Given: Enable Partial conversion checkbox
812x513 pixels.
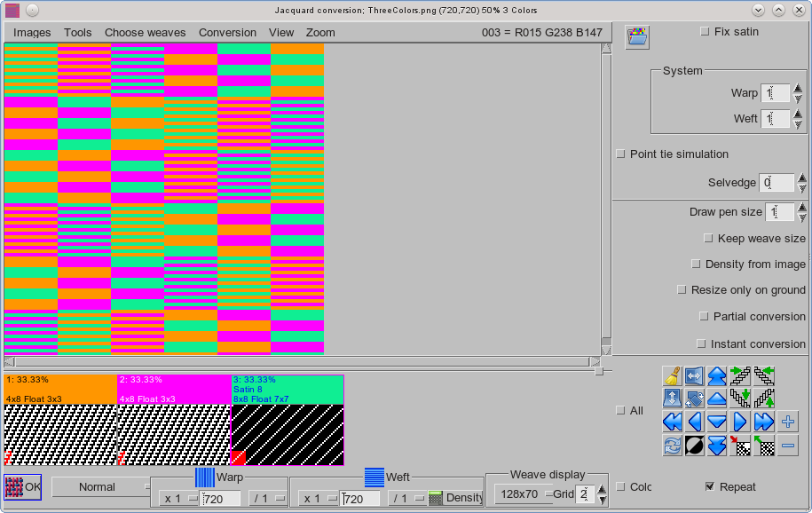Looking at the screenshot, I should point(704,316).
